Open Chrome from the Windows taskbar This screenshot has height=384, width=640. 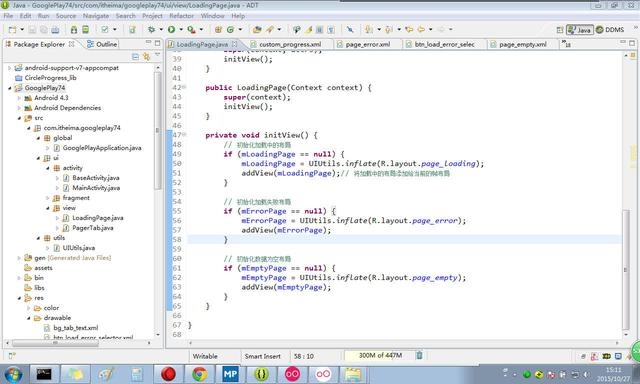click(x=199, y=374)
